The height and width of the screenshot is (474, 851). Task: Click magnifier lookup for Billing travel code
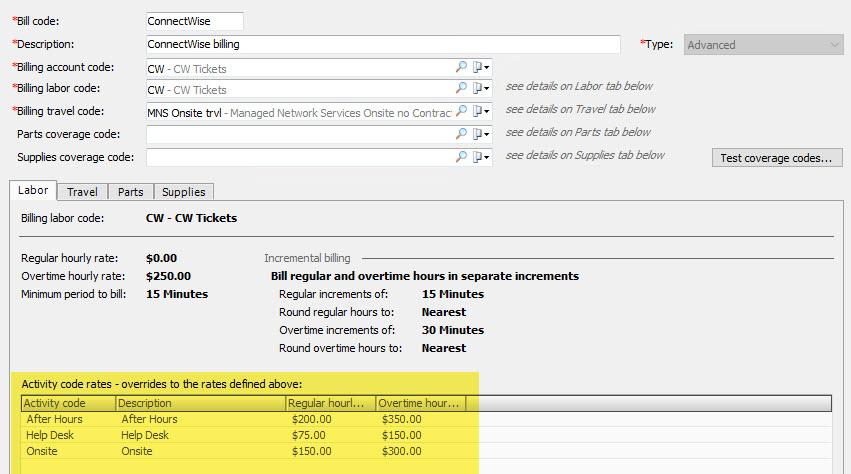[461, 111]
